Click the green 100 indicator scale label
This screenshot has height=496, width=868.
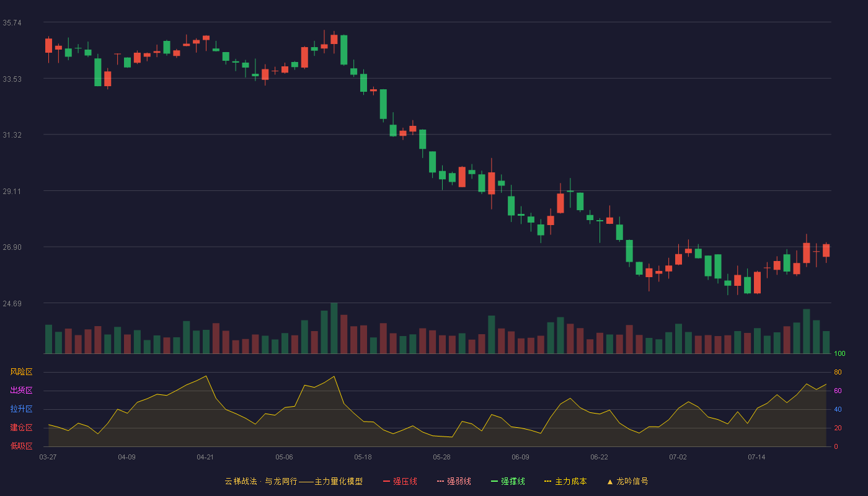click(839, 354)
